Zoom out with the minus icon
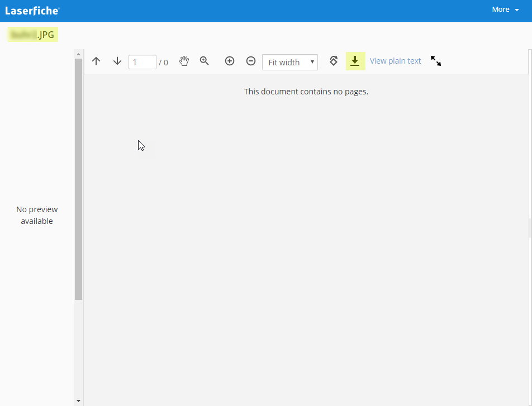Image resolution: width=532 pixels, height=406 pixels. pyautogui.click(x=251, y=61)
